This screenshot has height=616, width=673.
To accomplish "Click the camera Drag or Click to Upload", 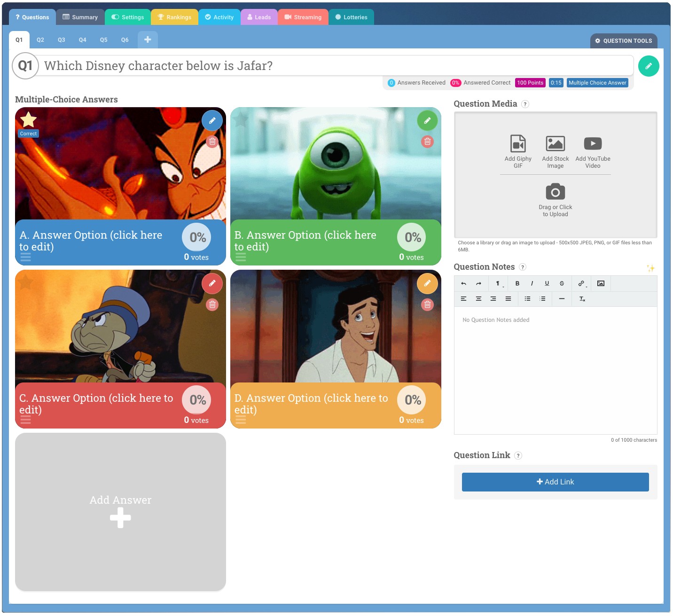I will tap(555, 200).
